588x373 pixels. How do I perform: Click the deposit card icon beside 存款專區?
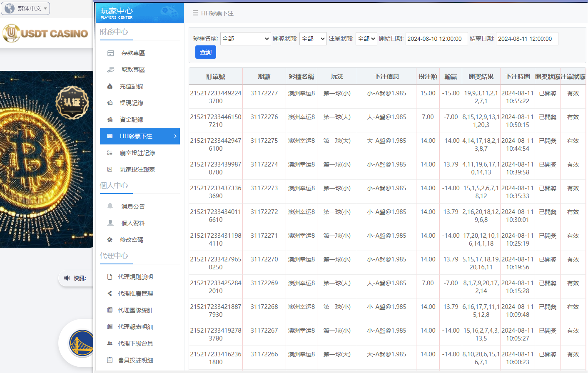pyautogui.click(x=110, y=53)
